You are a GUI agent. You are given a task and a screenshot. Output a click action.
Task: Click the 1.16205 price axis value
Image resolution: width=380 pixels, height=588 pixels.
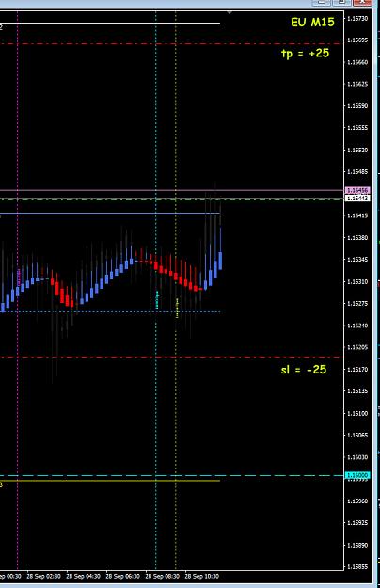(357, 347)
